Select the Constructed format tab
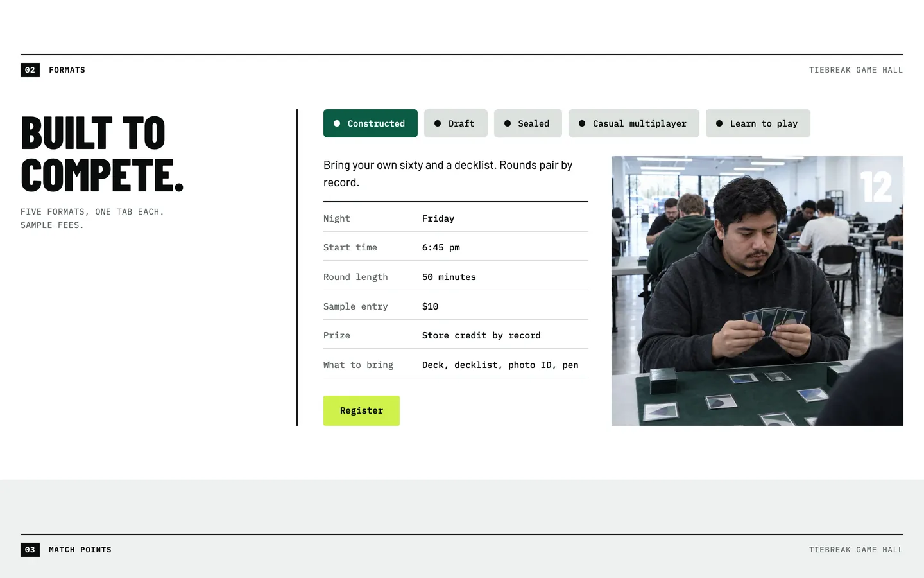The image size is (924, 578). pyautogui.click(x=370, y=123)
